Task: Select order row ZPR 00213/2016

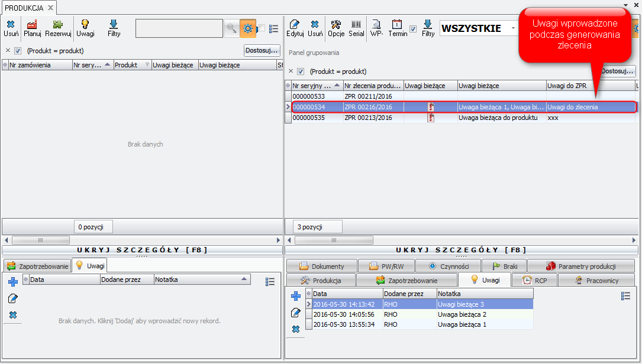Action: (368, 118)
